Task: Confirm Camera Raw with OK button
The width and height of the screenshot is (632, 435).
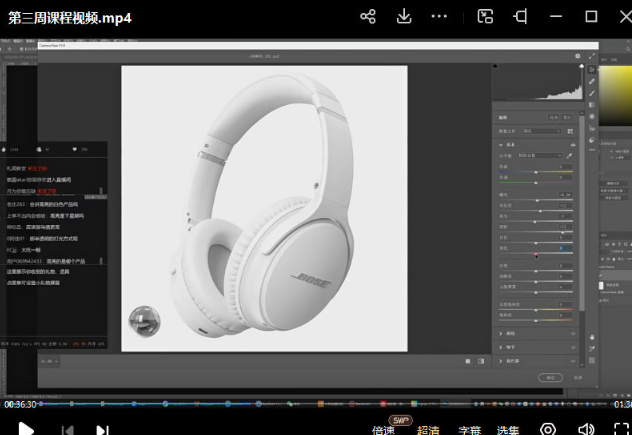Action: point(551,377)
